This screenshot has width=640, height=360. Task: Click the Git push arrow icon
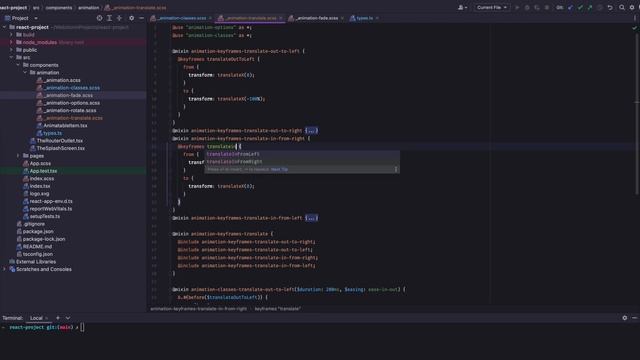pyautogui.click(x=590, y=7)
